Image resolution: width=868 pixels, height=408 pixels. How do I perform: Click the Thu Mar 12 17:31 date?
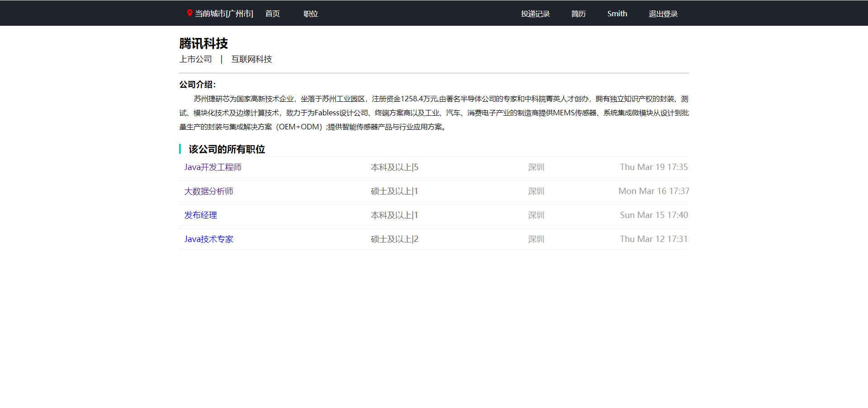[x=654, y=239]
